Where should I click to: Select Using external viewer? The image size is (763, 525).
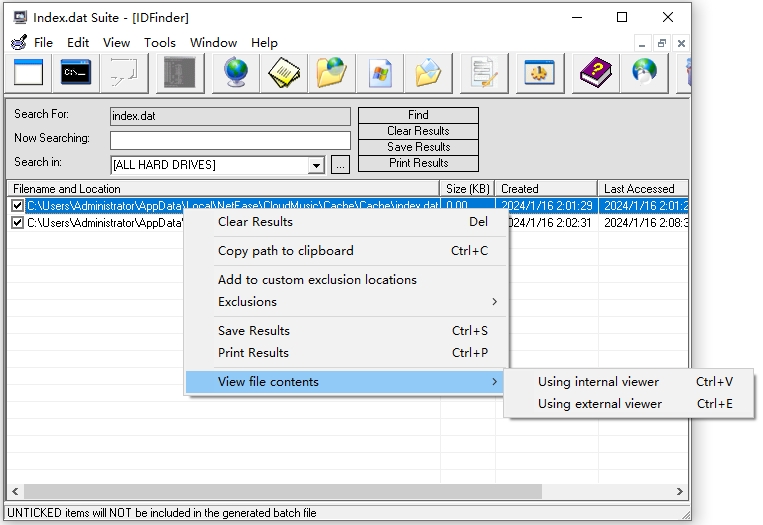tap(629, 404)
